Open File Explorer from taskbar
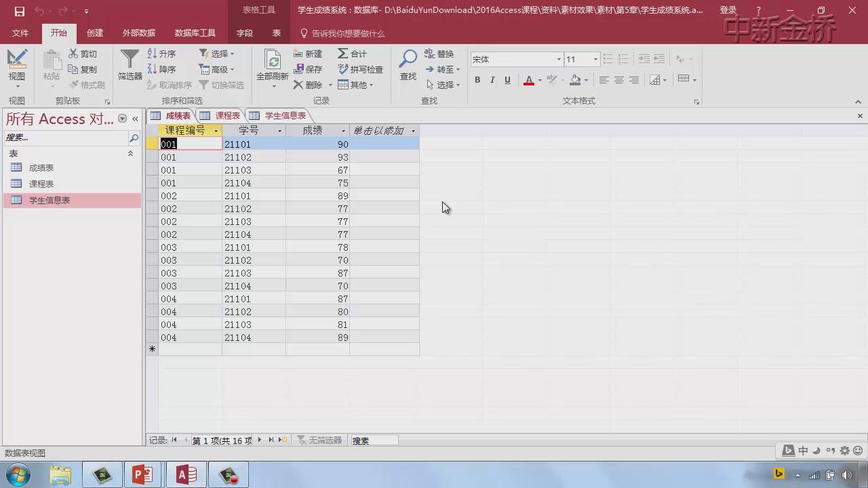The image size is (868, 488). pos(60,474)
